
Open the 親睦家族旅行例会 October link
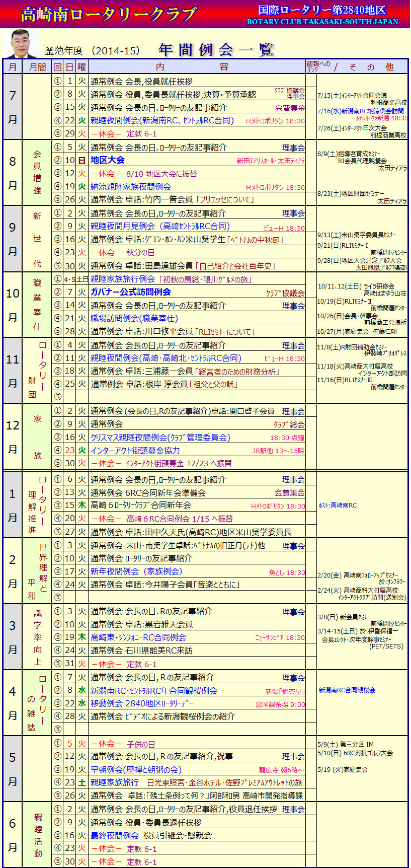click(x=123, y=279)
